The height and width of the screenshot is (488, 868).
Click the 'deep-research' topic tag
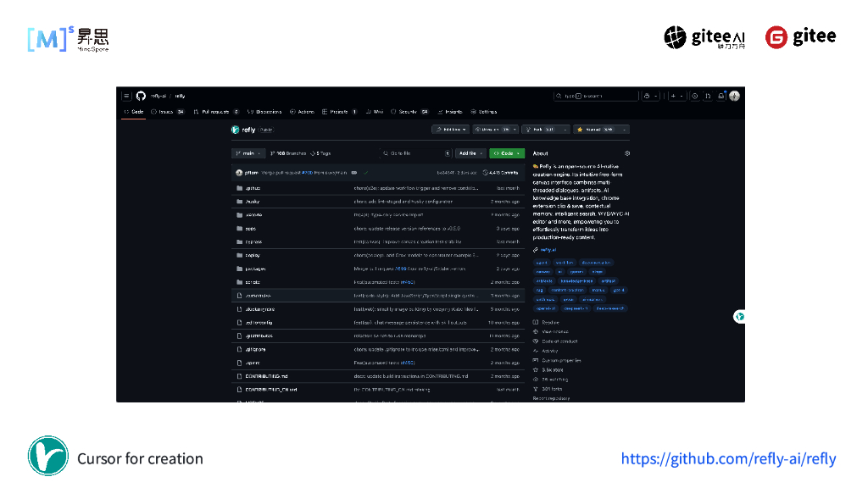(x=609, y=308)
